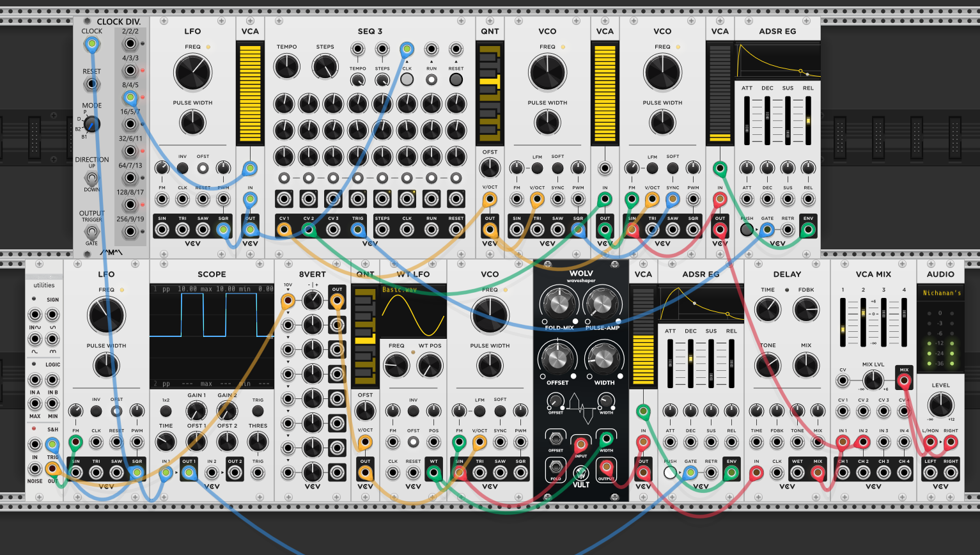Screen dimensions: 980x555
Task: Click the LEVEL knob on AUDIO module
Action: (940, 404)
